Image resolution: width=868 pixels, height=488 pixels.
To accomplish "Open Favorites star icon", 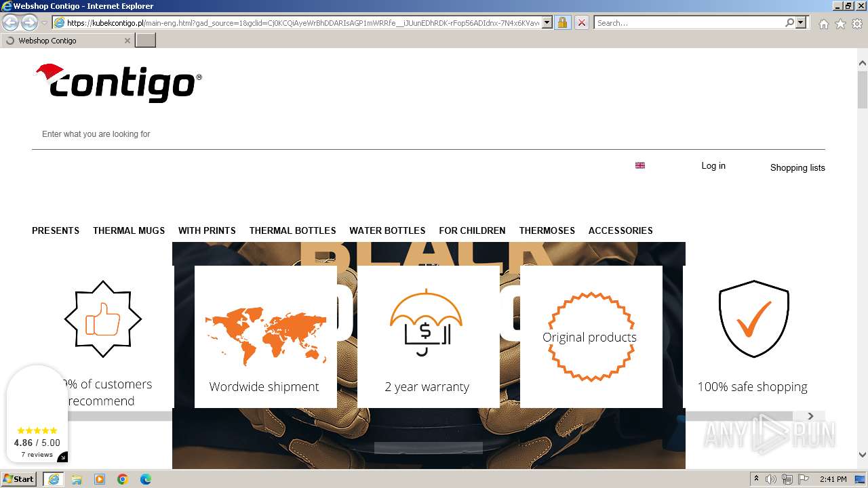I will click(840, 24).
